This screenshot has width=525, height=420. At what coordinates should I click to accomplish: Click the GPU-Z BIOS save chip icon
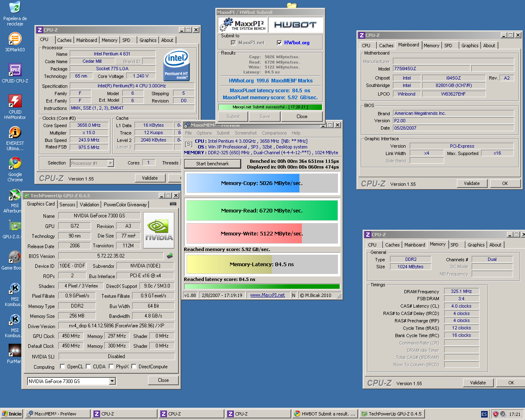click(x=169, y=256)
